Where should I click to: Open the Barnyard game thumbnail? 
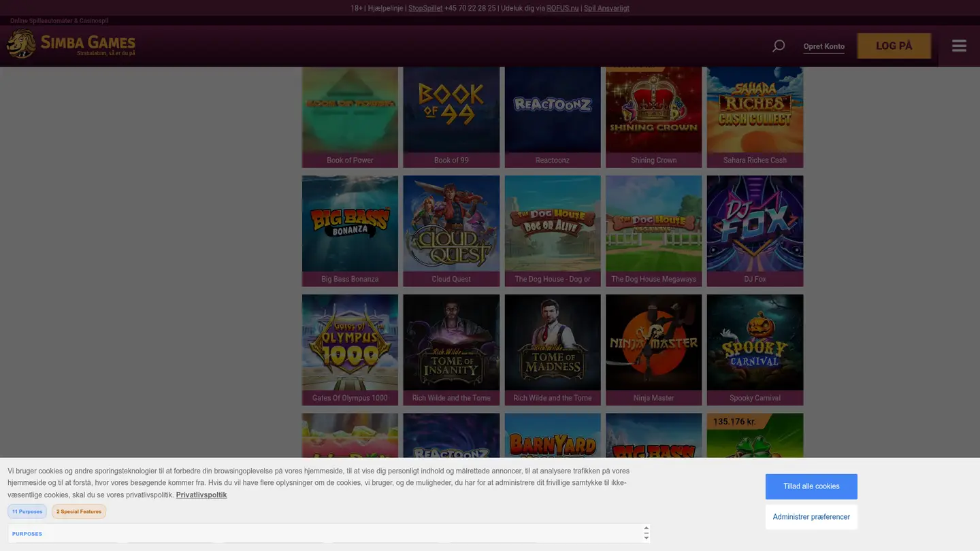click(x=553, y=435)
